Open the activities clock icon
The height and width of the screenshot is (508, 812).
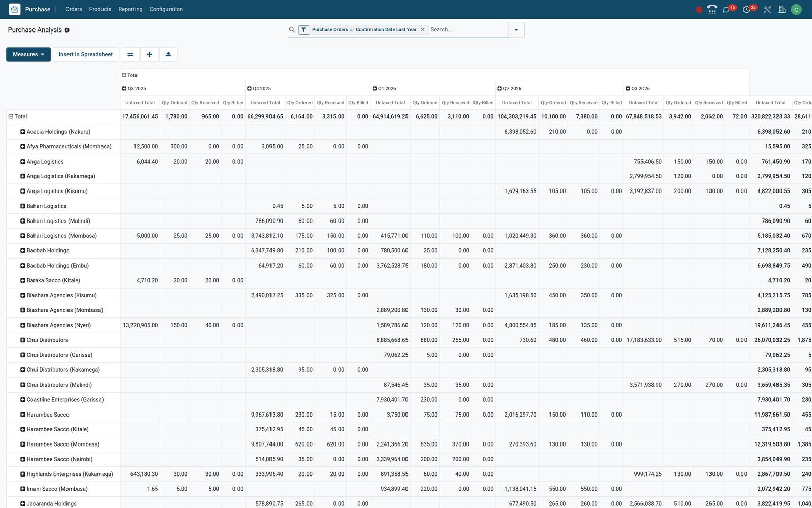point(747,9)
